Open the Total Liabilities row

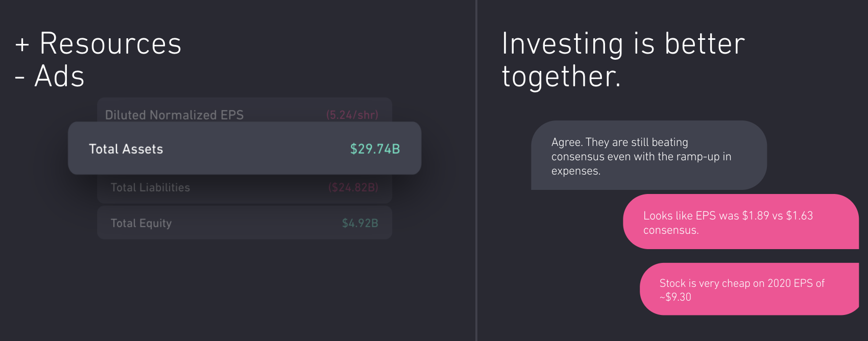(244, 188)
